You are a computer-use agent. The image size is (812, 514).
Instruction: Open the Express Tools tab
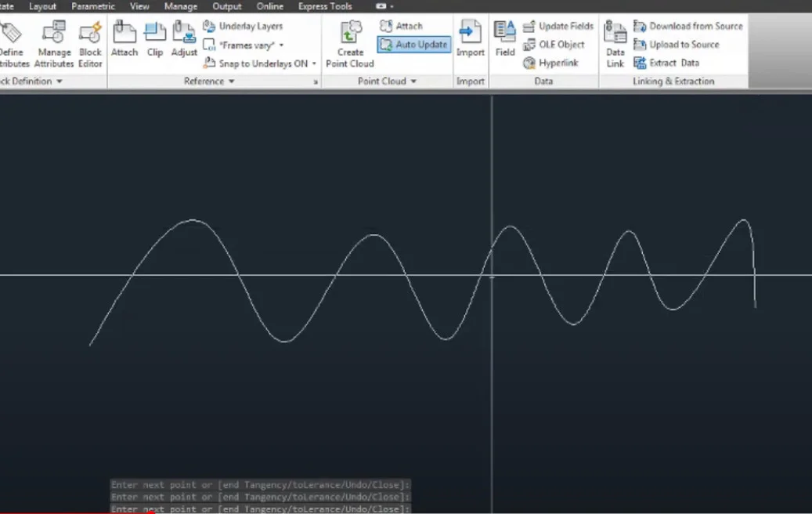coord(325,6)
